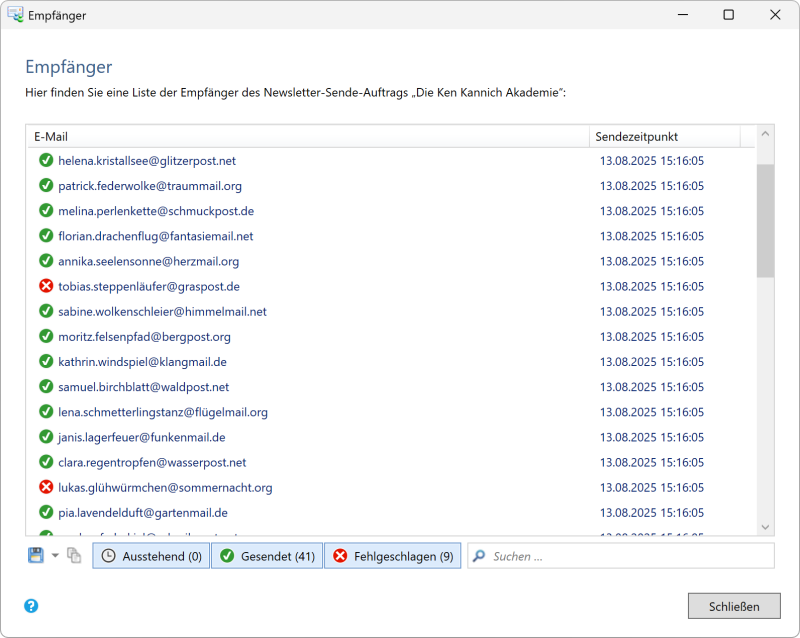Click green check icon for helena.kristallsee

[x=46, y=161]
